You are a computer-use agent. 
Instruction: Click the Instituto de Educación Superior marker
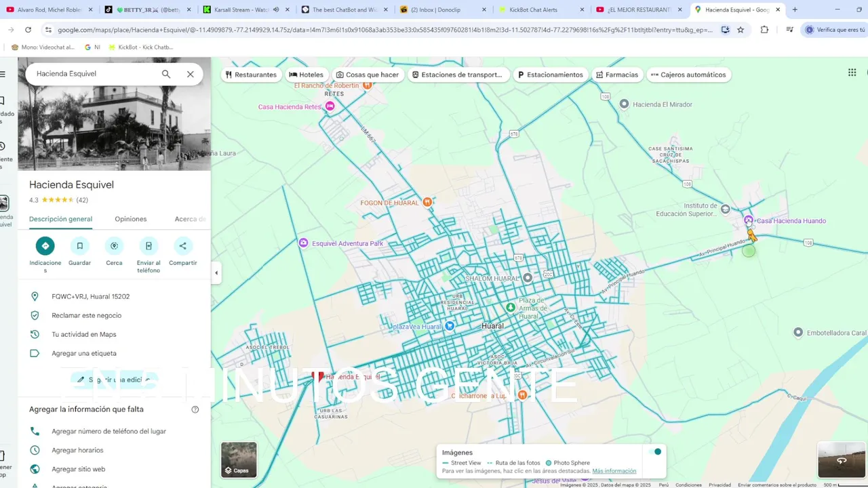coord(725,209)
